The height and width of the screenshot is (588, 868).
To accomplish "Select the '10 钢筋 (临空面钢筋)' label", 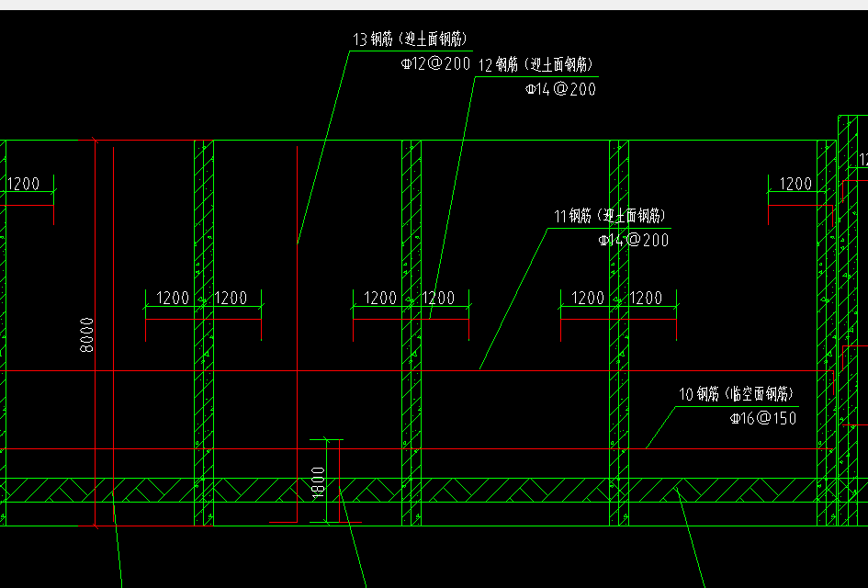I will point(737,394).
